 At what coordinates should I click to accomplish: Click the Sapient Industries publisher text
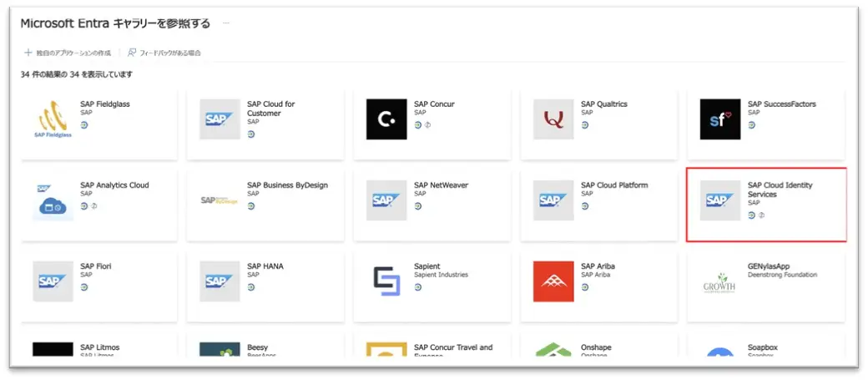point(441,275)
